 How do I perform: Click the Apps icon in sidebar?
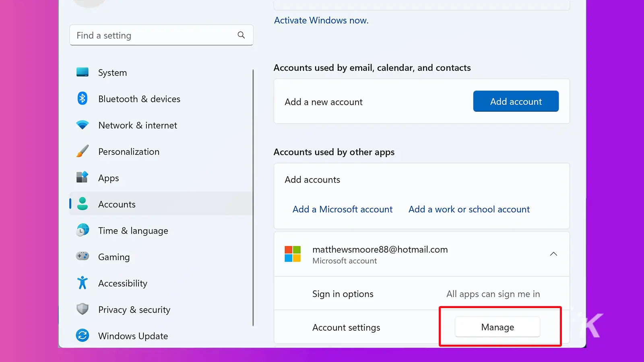(x=83, y=177)
